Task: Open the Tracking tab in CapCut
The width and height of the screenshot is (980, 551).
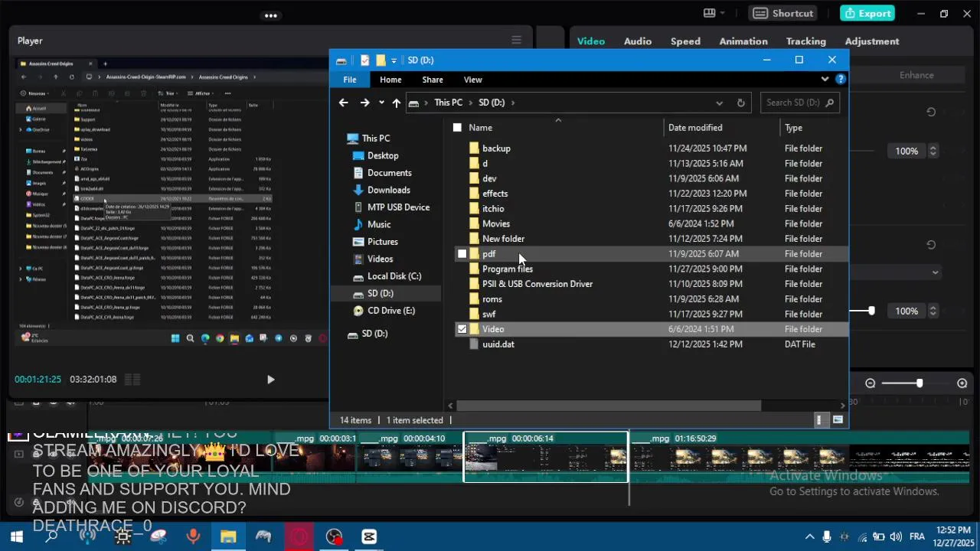Action: [805, 41]
